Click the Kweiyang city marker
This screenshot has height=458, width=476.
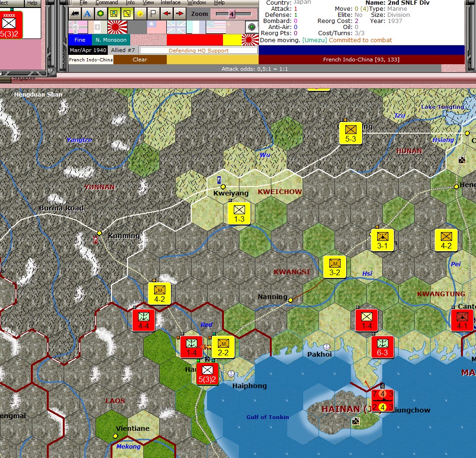(x=223, y=187)
